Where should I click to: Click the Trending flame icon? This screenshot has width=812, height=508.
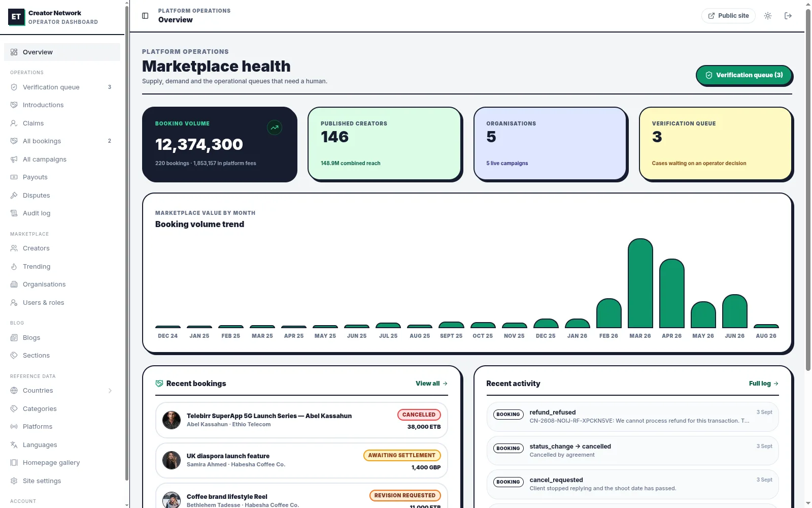point(14,266)
